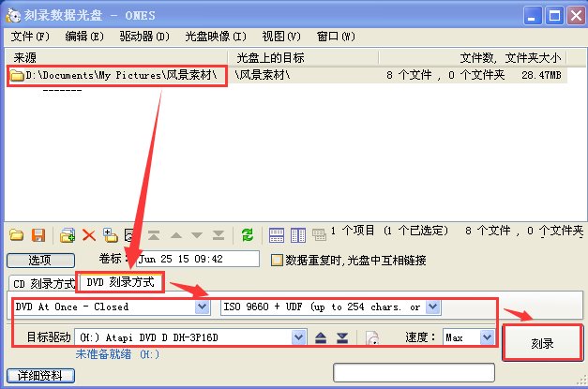Click the 文件数, 文件夹大小 column header
The height and width of the screenshot is (389, 588).
(x=473, y=58)
